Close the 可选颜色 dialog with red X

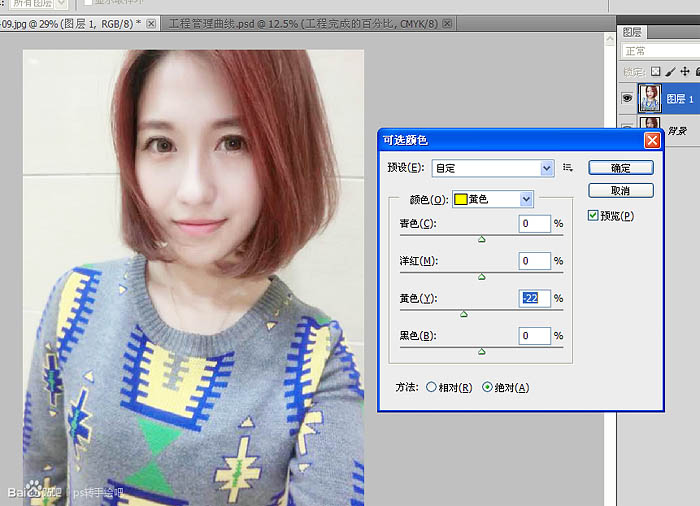[651, 141]
